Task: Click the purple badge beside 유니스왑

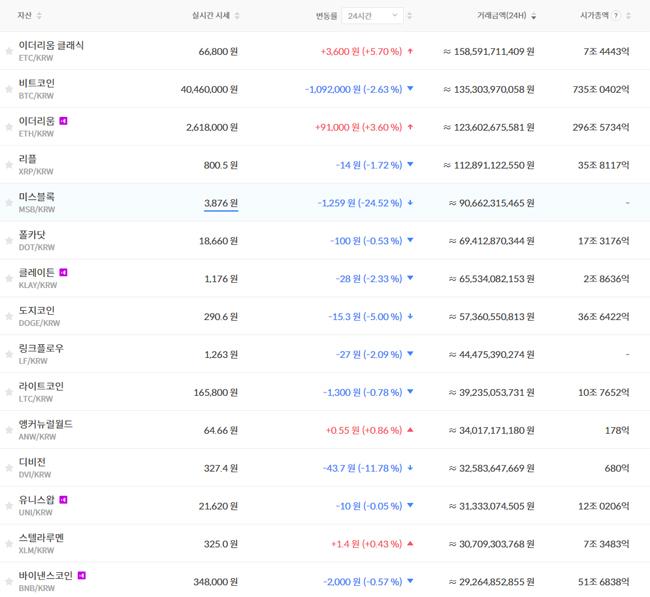Action: tap(64, 499)
